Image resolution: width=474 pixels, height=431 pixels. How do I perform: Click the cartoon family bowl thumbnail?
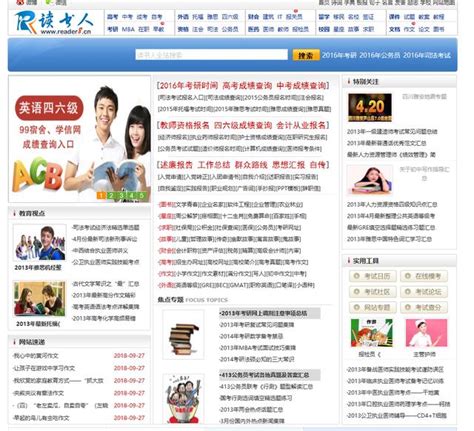pos(183,399)
